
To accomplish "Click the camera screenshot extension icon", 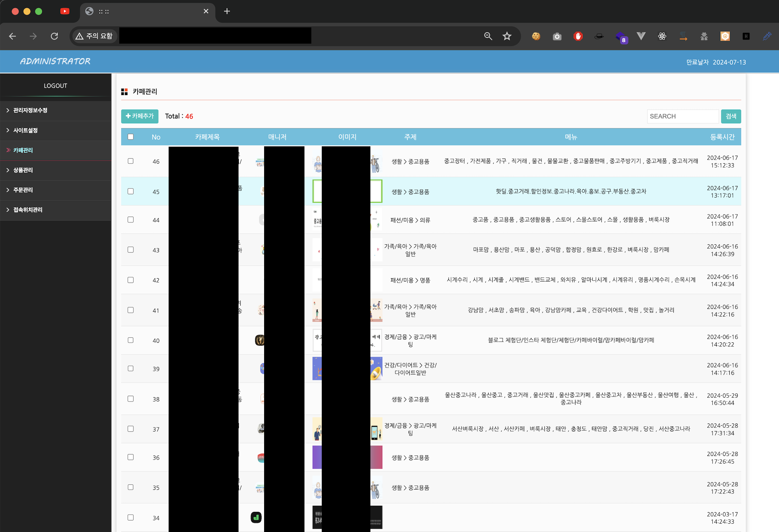I will click(557, 36).
